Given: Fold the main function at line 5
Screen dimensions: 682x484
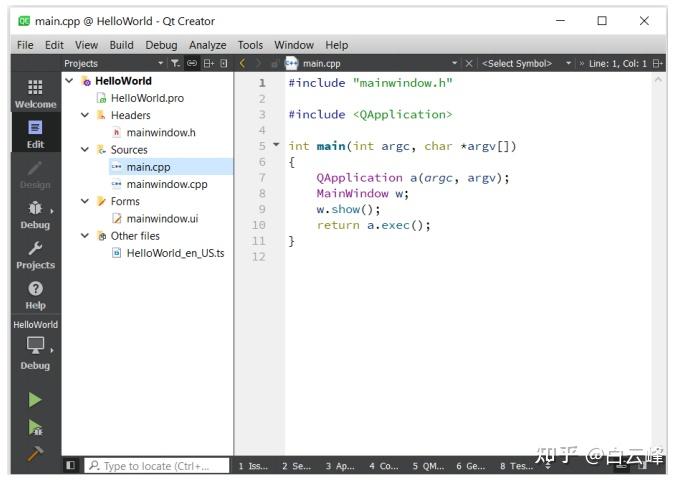Looking at the screenshot, I should (x=276, y=144).
